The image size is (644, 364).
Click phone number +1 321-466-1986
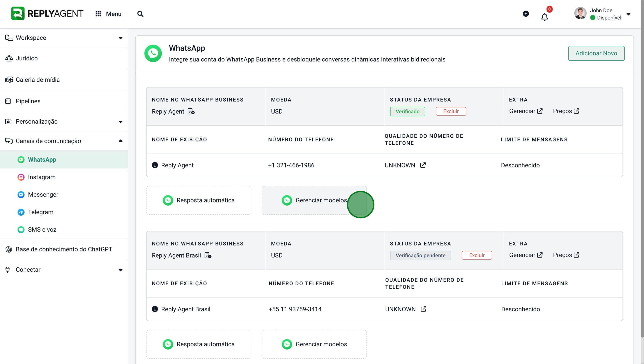pyautogui.click(x=291, y=165)
